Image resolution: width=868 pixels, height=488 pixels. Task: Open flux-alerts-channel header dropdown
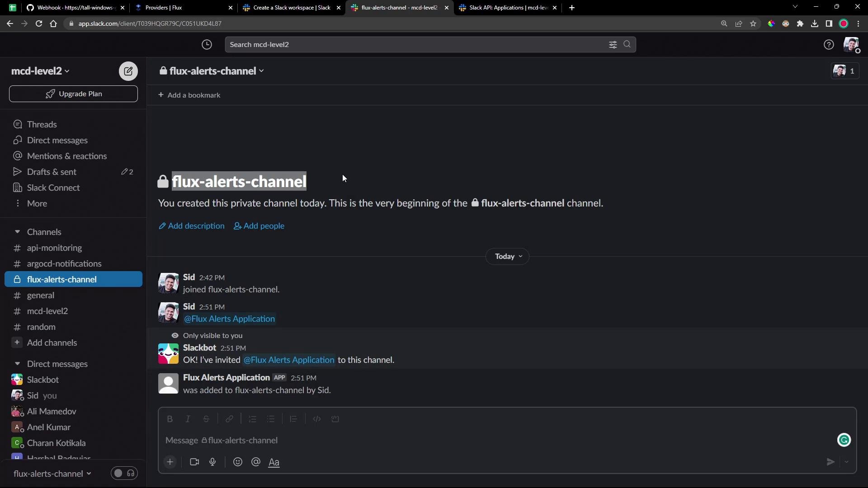point(212,71)
